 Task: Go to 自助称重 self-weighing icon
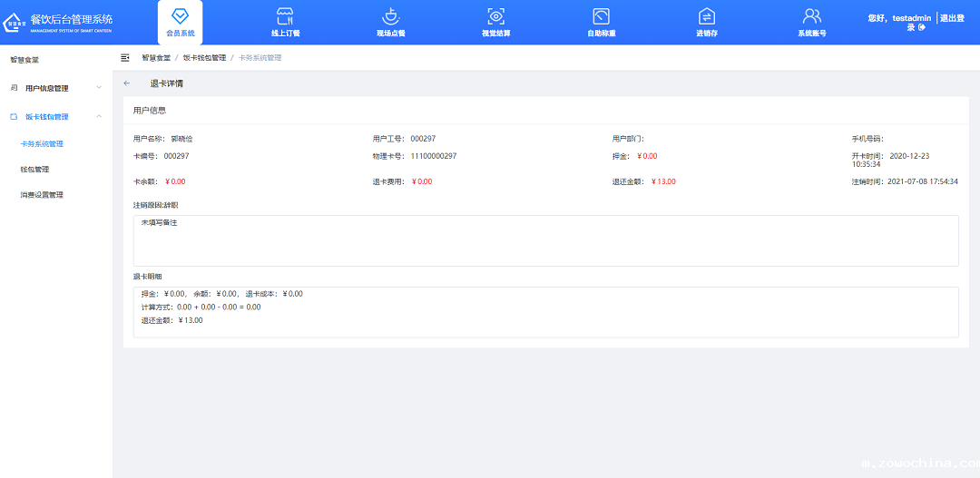601,17
